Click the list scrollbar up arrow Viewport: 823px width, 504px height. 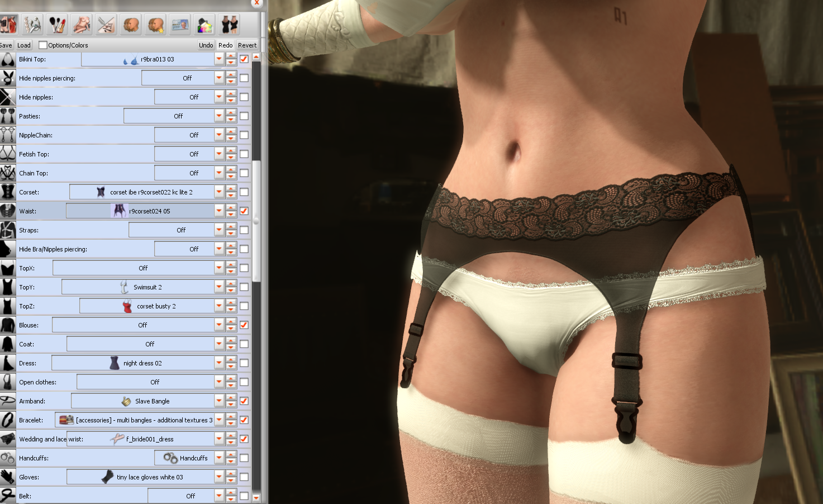point(256,56)
